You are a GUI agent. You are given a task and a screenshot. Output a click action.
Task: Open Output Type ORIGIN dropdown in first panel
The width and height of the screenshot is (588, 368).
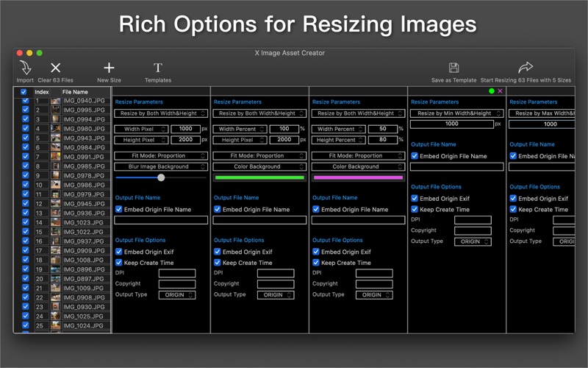click(x=177, y=295)
